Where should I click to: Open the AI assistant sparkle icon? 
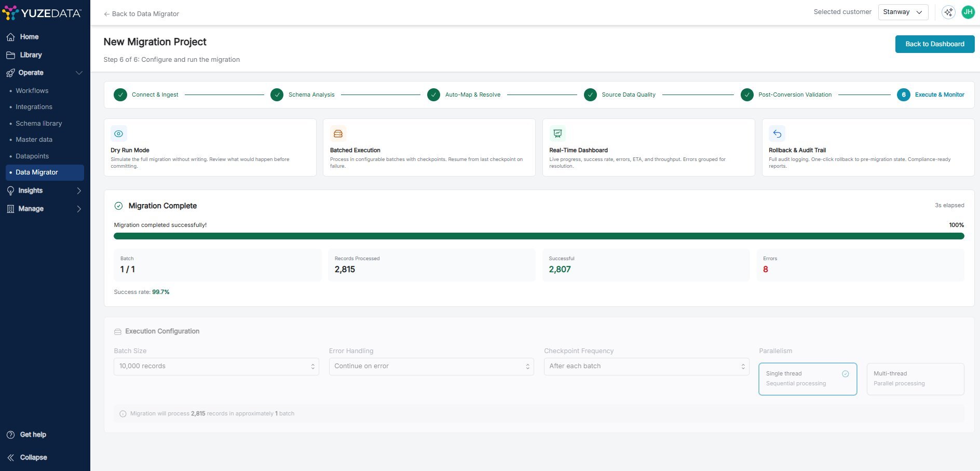pos(948,12)
